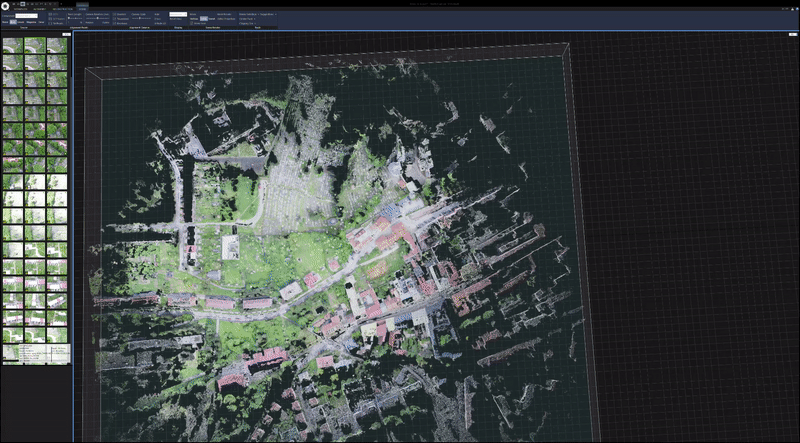This screenshot has height=443, width=800.
Task: Click the 3D view corner layout button
Action: tap(794, 35)
